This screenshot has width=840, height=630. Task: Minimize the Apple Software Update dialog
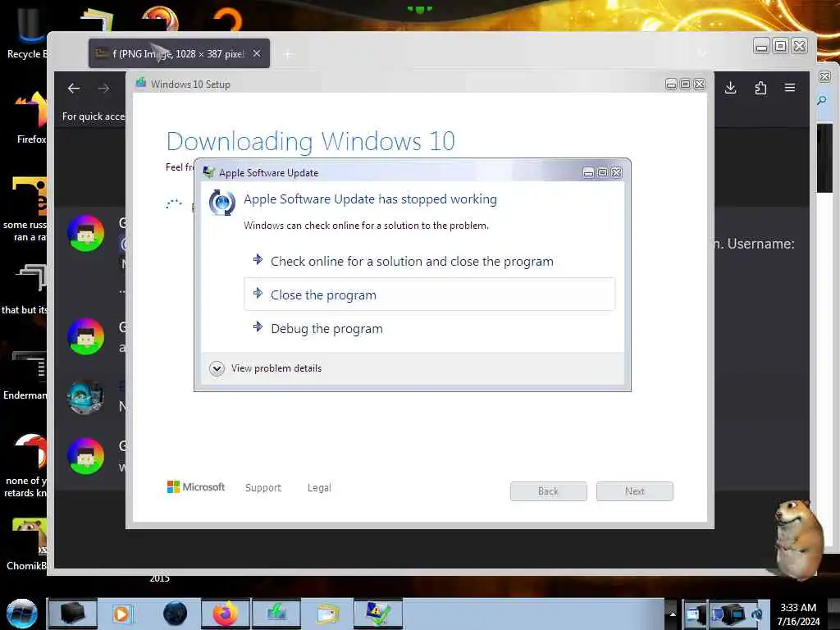click(x=588, y=172)
